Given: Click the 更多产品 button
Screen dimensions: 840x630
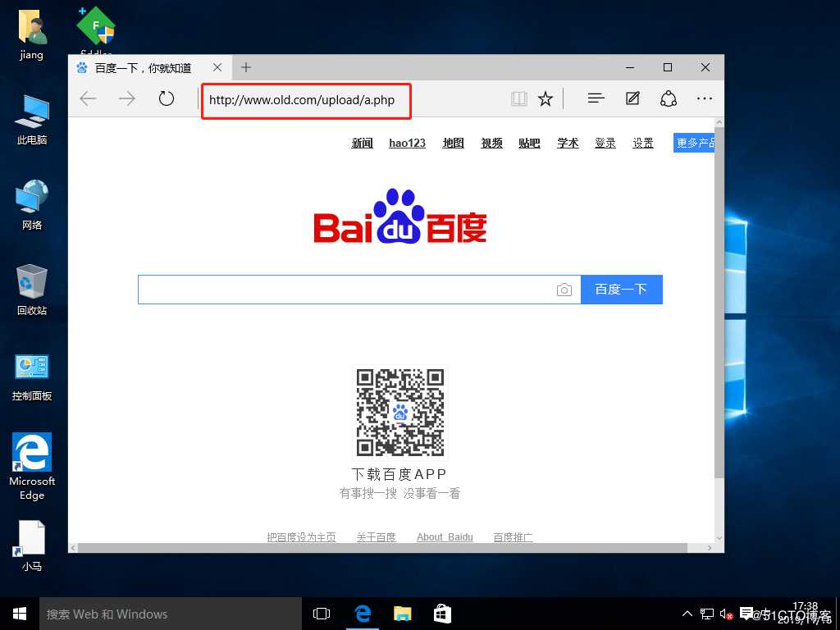Looking at the screenshot, I should tap(694, 143).
